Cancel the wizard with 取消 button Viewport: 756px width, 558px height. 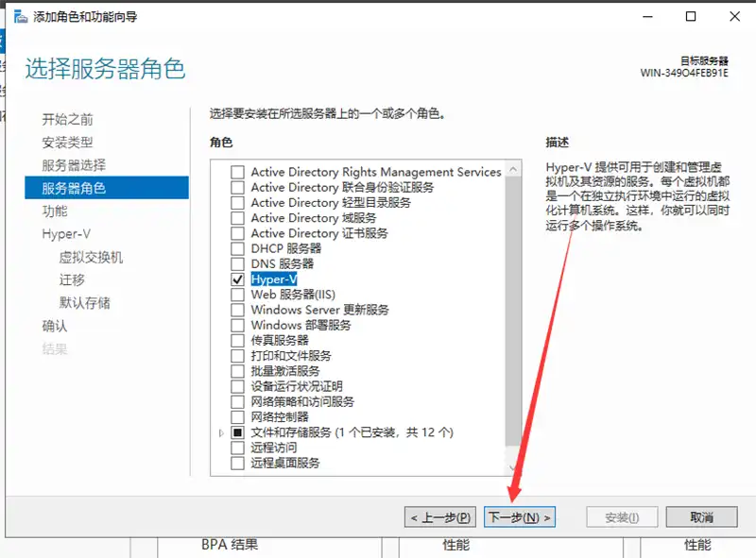(701, 517)
